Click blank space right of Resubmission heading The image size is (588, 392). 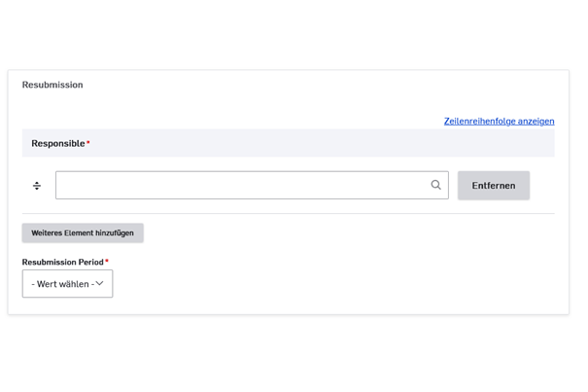tap(321, 85)
